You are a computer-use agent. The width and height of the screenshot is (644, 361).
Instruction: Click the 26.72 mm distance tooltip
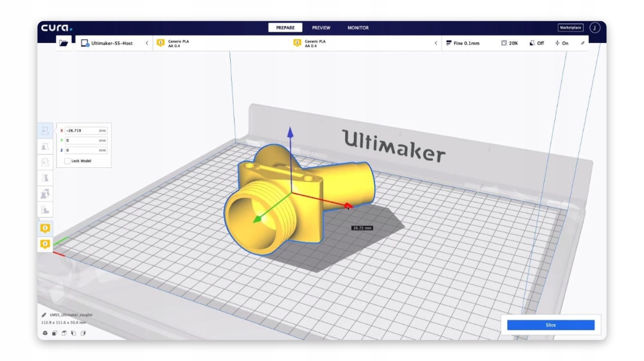point(362,228)
